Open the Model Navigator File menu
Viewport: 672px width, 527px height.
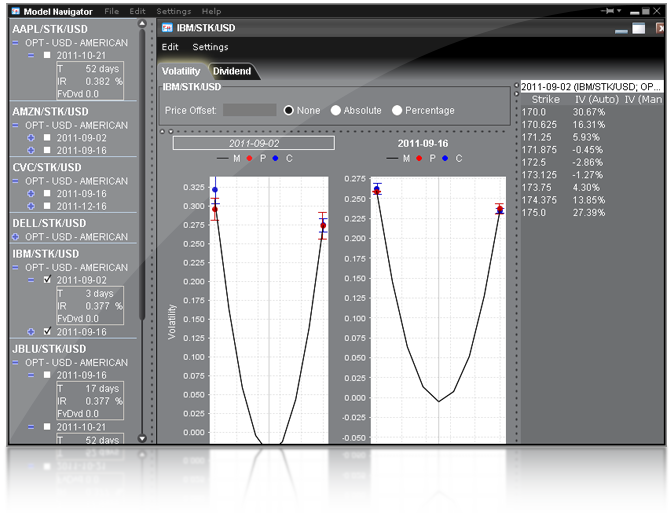111,11
